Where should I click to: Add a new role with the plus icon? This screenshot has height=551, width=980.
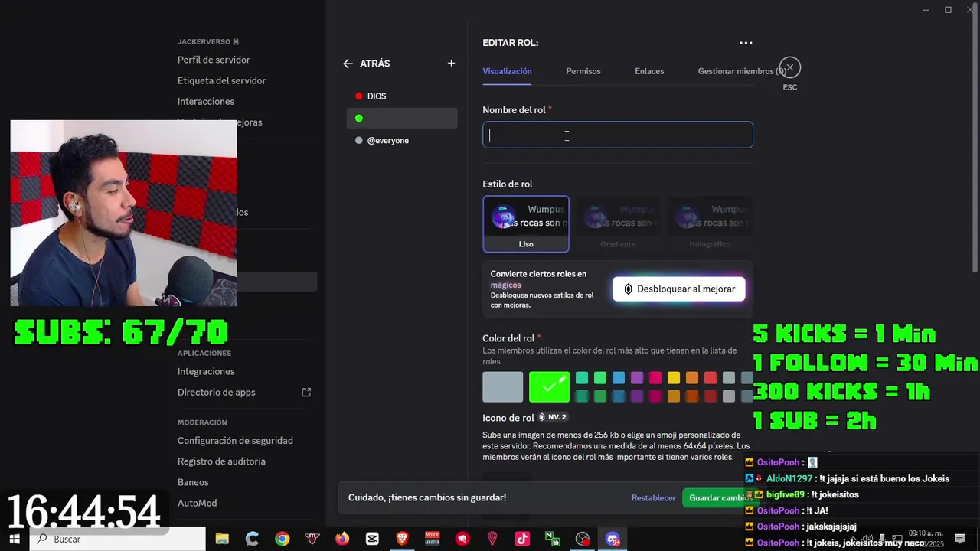pyautogui.click(x=451, y=64)
